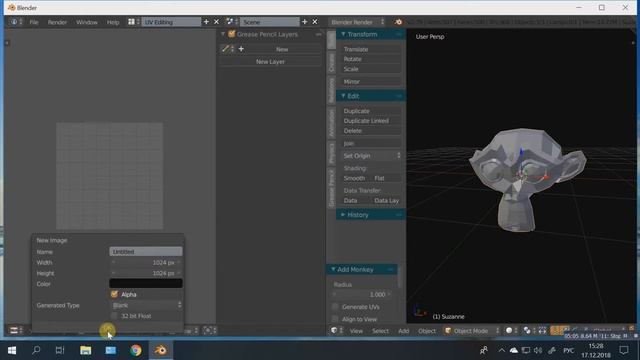Click the Translate button

pos(371,49)
